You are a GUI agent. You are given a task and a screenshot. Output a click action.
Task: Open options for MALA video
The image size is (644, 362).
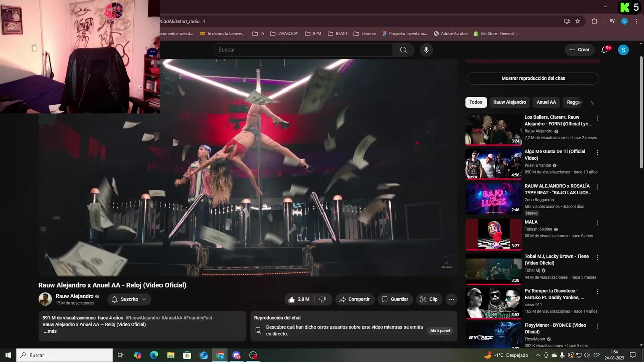598,223
